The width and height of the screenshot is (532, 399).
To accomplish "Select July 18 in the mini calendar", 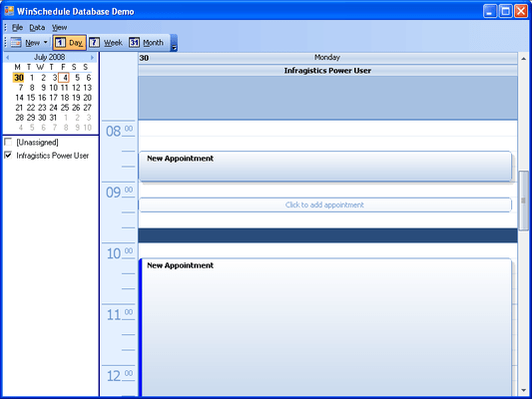I will 65,98.
